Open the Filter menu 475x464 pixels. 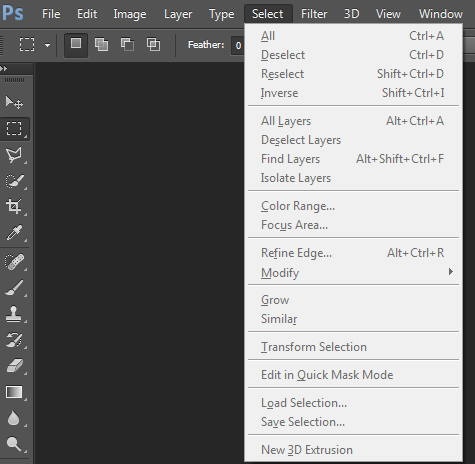pos(314,14)
